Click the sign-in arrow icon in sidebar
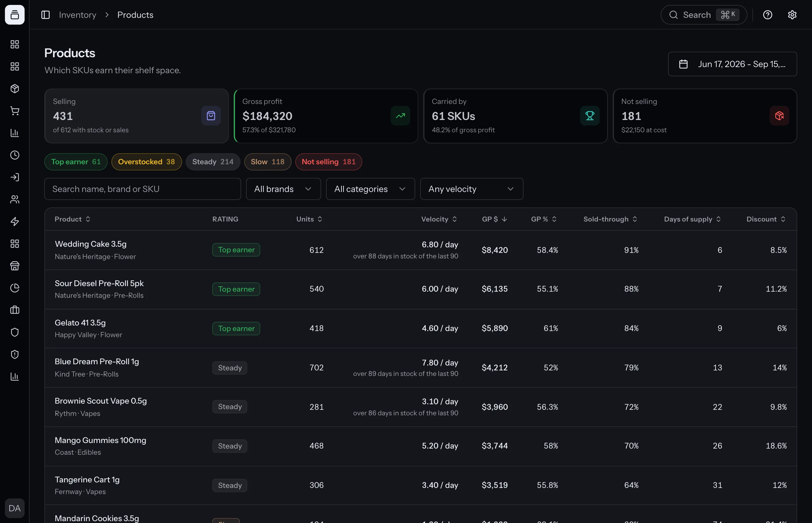This screenshot has width=812, height=523. pyautogui.click(x=14, y=177)
